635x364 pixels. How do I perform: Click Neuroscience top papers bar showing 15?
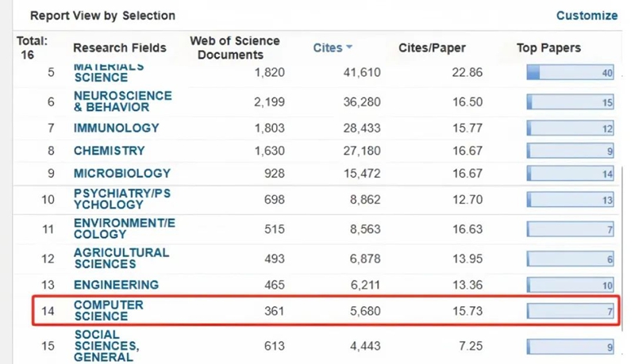click(x=570, y=102)
